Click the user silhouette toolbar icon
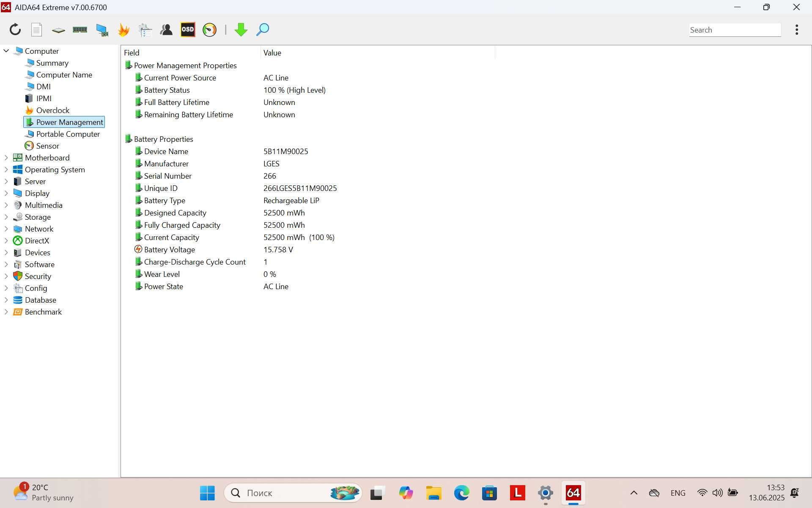The height and width of the screenshot is (508, 812). click(x=166, y=30)
